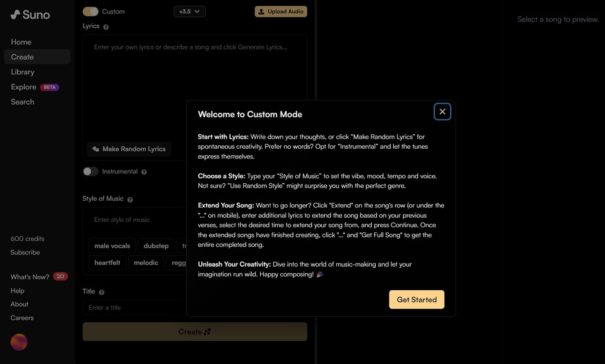This screenshot has width=605, height=364.
Task: Click the Suno logo icon
Action: tap(15, 15)
